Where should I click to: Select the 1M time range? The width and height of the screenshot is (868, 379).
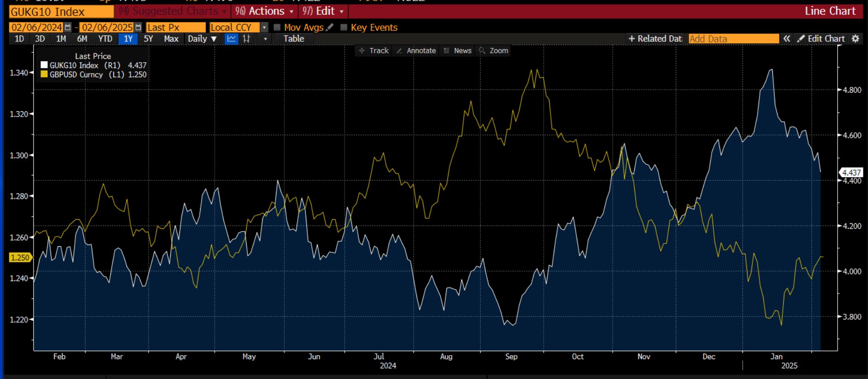click(x=61, y=39)
